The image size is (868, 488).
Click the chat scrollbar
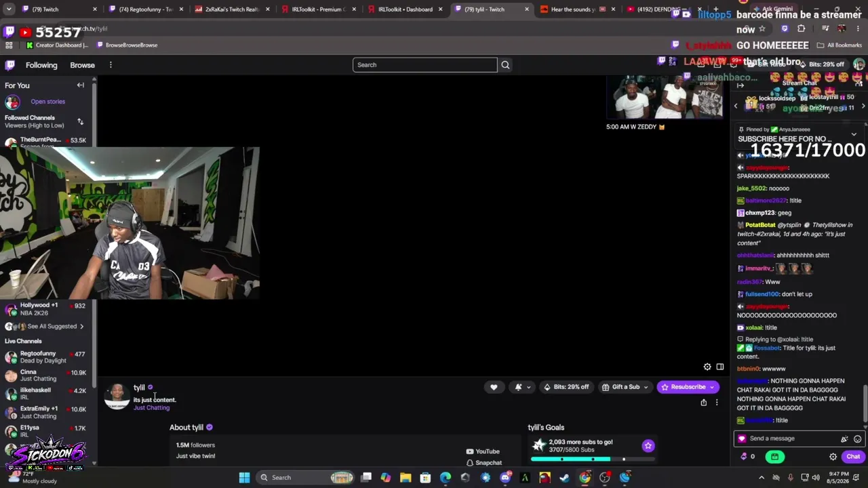(865, 402)
